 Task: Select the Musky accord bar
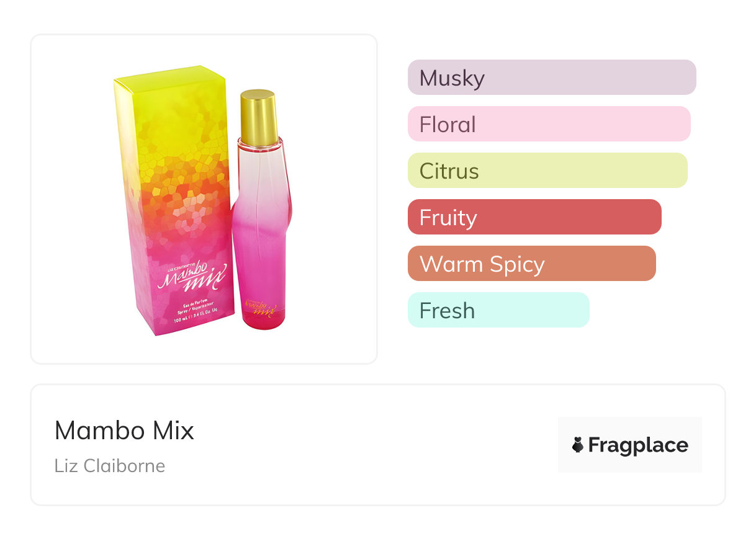click(551, 78)
